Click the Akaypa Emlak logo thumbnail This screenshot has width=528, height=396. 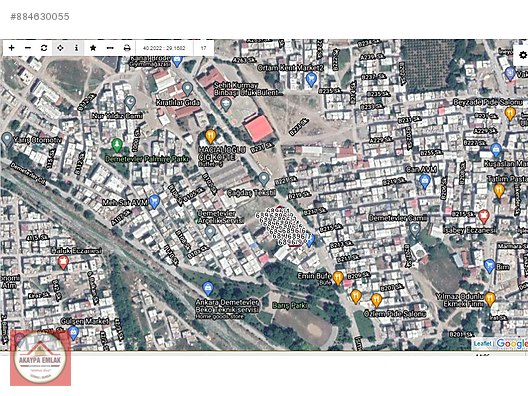[41, 358]
